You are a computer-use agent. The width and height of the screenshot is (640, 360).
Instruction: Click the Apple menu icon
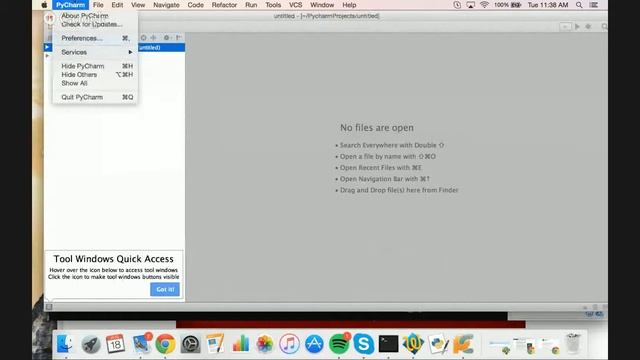coord(44,5)
